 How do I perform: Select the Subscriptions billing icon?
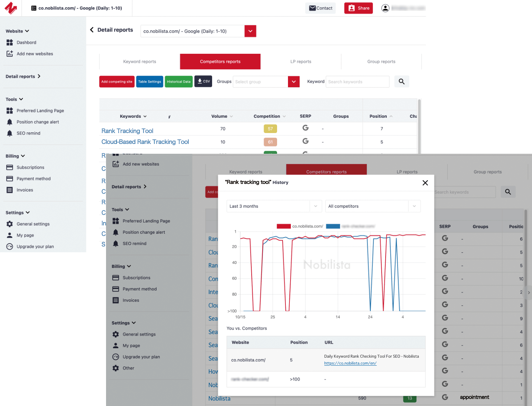pyautogui.click(x=9, y=167)
